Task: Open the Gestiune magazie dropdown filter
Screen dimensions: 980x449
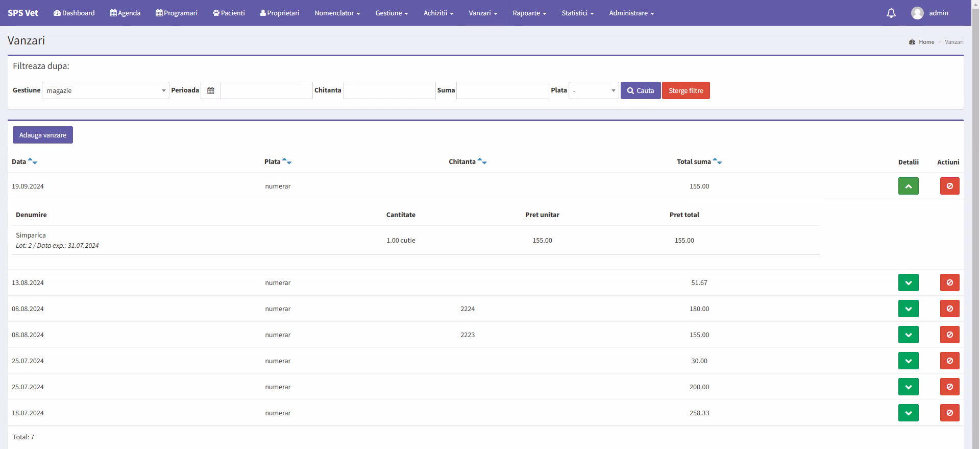Action: pos(105,90)
